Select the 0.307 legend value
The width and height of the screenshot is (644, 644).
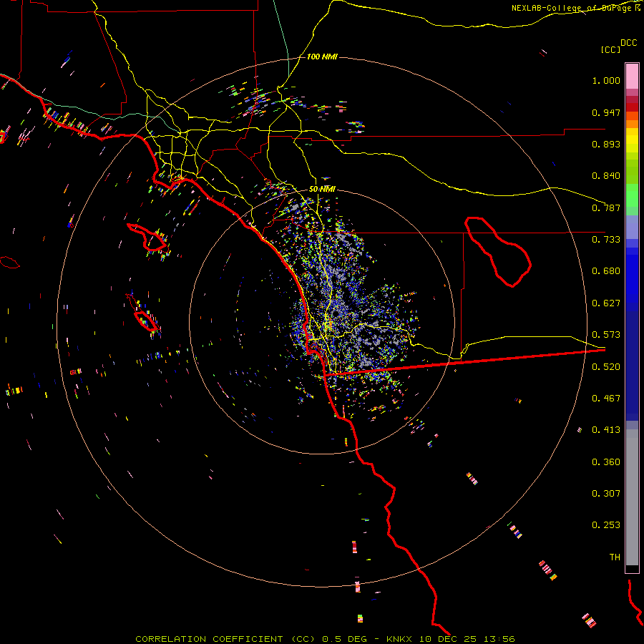tap(606, 494)
